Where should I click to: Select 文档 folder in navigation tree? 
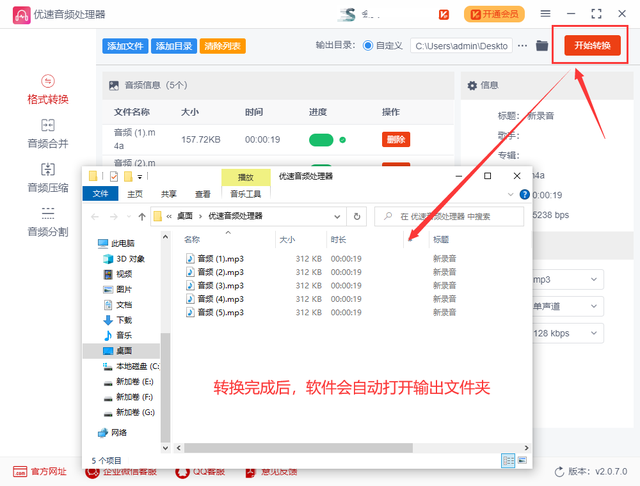pos(118,305)
